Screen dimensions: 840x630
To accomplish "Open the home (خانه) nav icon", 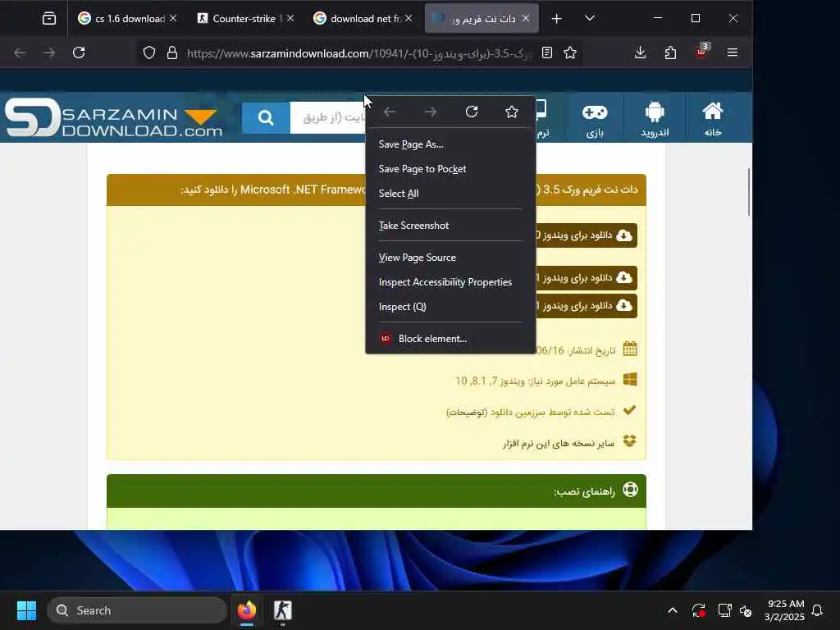I will [713, 119].
